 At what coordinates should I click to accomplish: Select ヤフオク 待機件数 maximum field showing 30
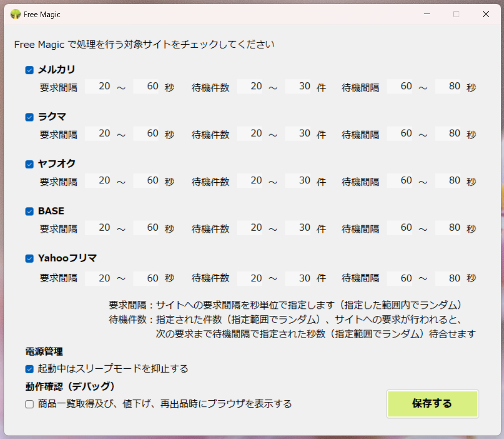point(298,180)
